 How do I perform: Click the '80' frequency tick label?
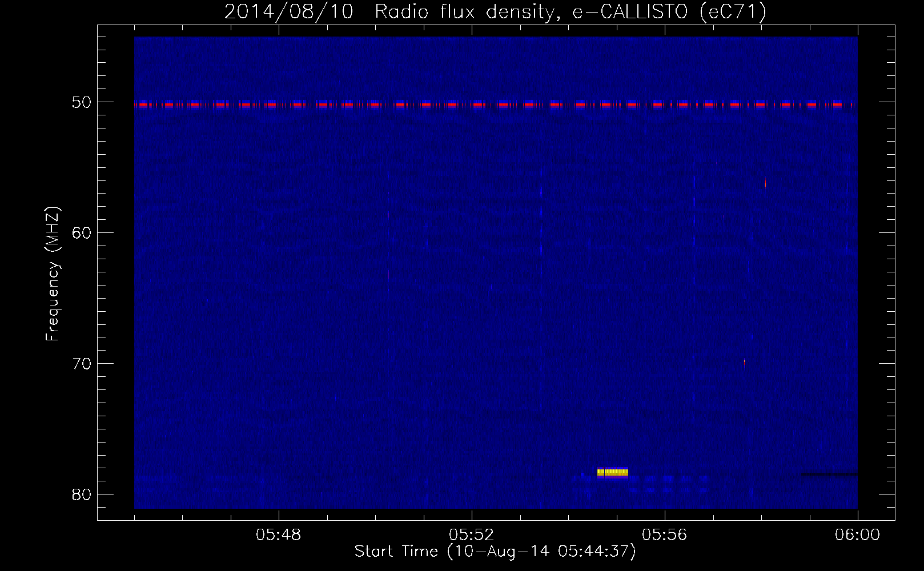82,494
